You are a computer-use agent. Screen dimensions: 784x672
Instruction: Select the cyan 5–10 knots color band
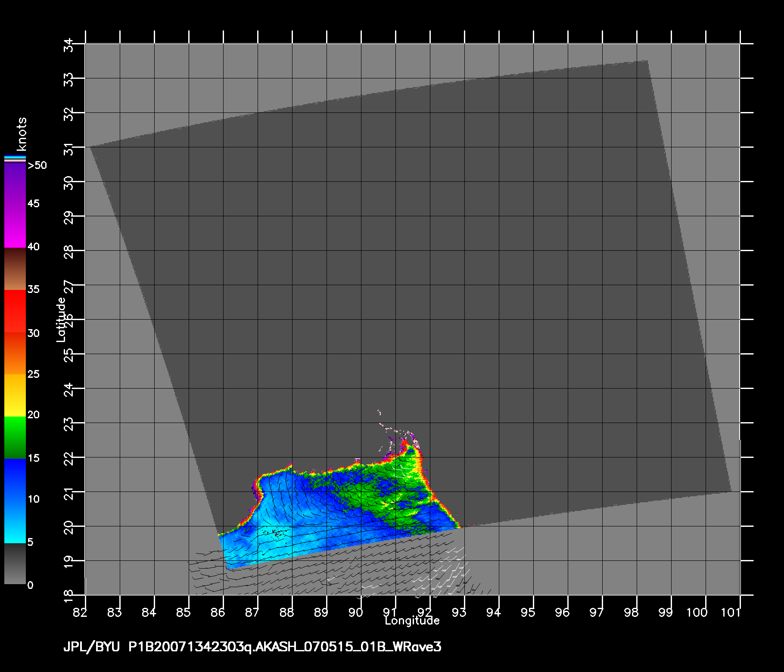[15, 522]
